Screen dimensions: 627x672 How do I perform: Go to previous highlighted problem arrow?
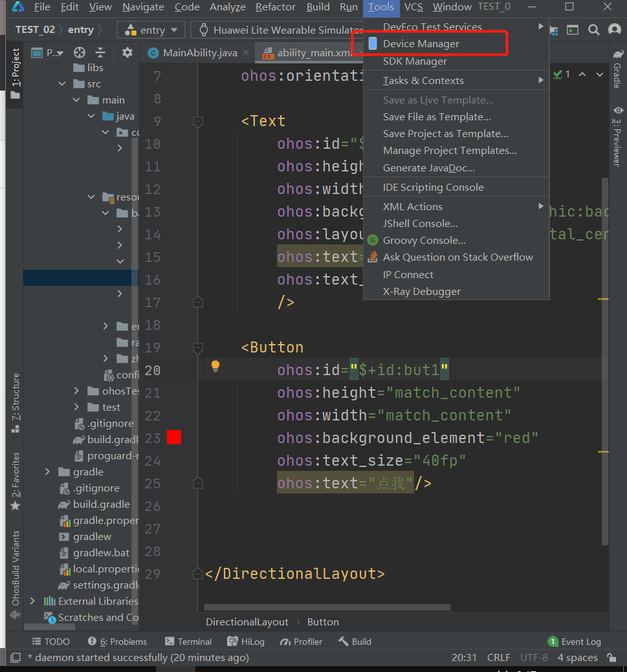582,74
